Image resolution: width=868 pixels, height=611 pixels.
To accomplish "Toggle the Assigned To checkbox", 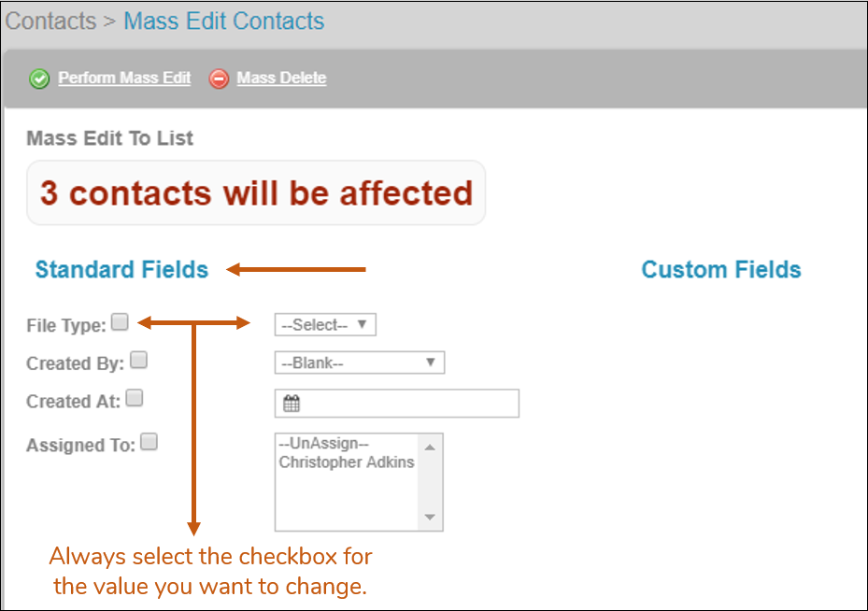I will click(149, 440).
